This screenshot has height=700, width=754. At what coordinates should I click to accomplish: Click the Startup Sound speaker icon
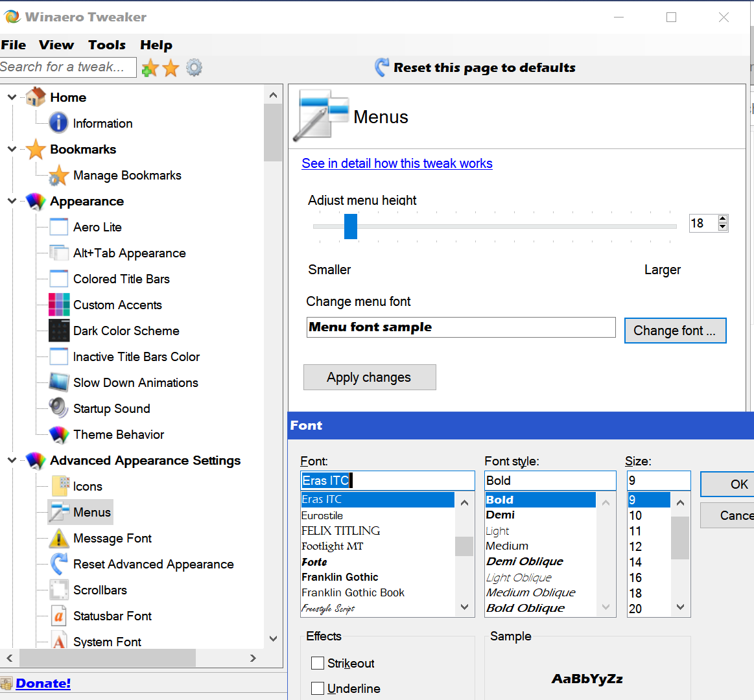click(x=58, y=408)
